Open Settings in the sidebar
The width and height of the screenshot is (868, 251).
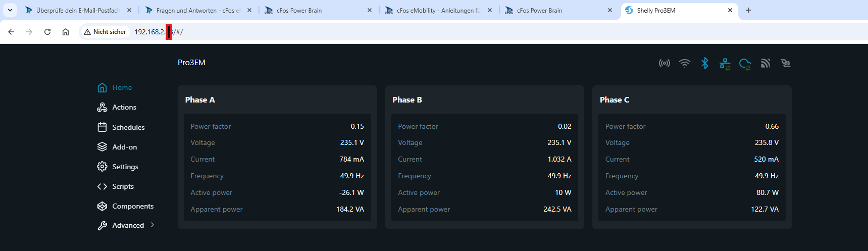tap(125, 167)
